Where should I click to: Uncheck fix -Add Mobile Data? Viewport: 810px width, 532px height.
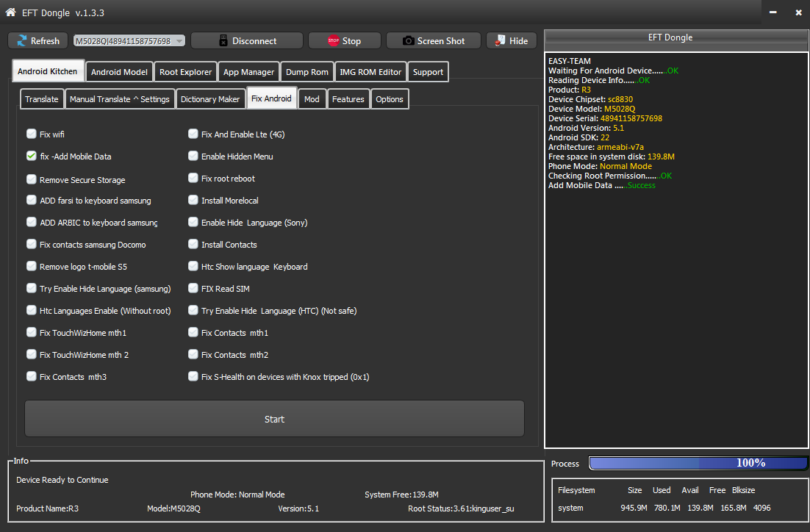(32, 156)
